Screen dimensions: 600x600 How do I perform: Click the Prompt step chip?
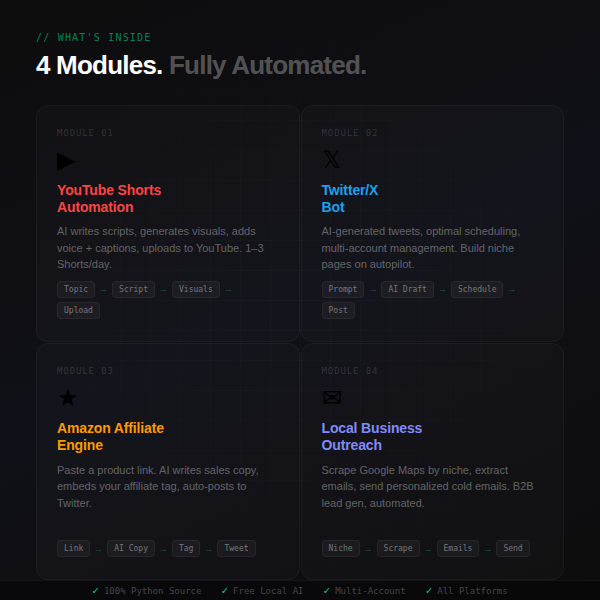coord(342,289)
